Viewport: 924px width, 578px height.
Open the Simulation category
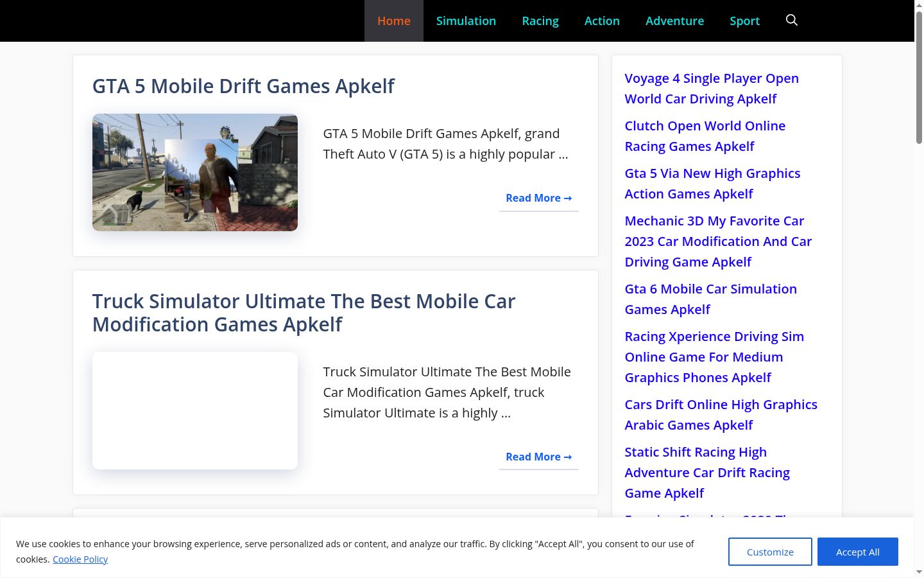[x=466, y=21]
